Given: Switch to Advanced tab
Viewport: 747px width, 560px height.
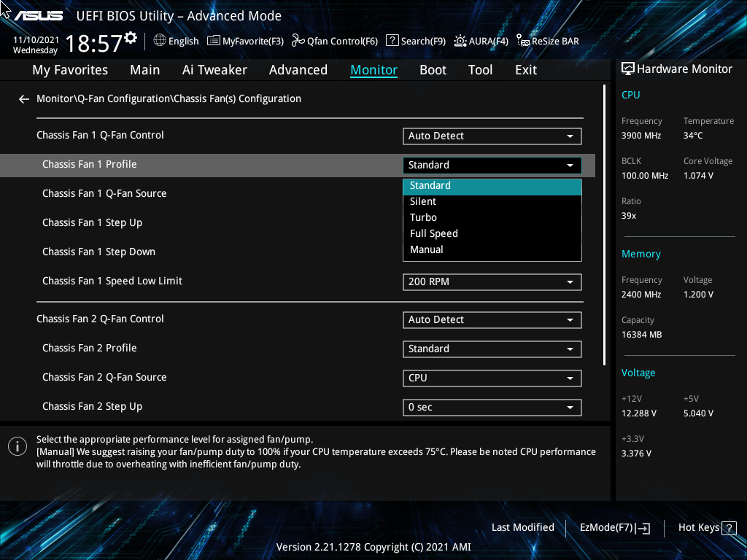Looking at the screenshot, I should click(298, 70).
